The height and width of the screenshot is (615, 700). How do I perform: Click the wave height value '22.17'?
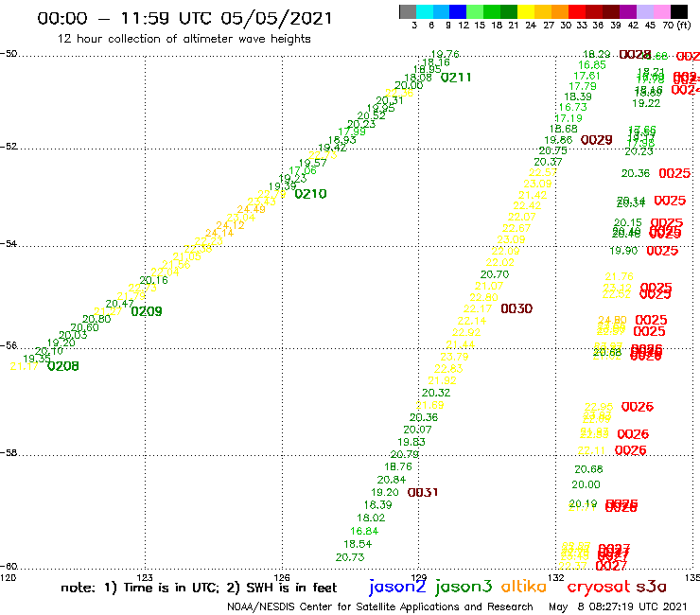point(478,308)
